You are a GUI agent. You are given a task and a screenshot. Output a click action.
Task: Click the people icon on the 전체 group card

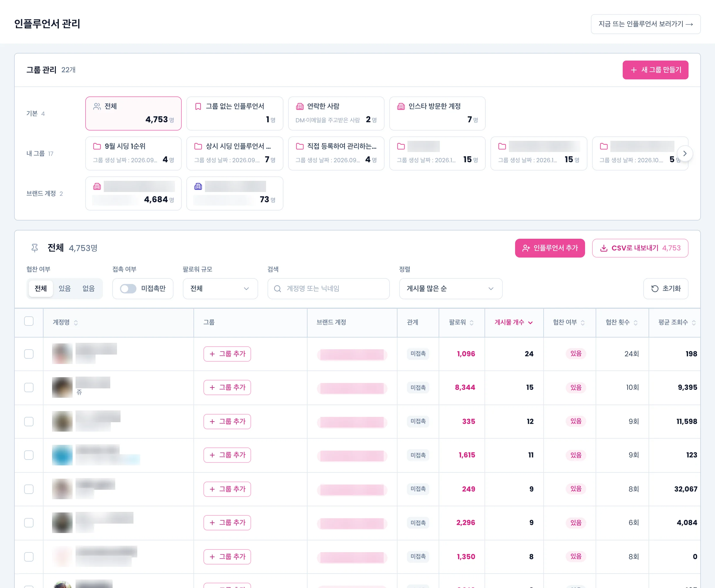pos(97,106)
